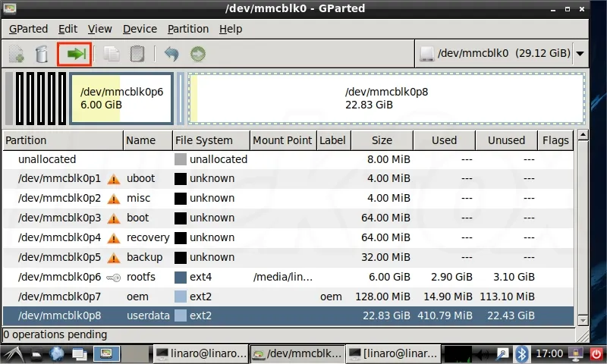
Task: Click the volume speaker tray icon
Action: 482,354
